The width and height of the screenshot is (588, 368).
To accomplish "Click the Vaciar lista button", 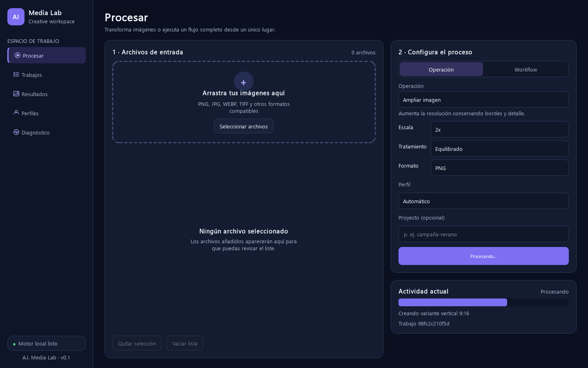I will click(x=185, y=343).
